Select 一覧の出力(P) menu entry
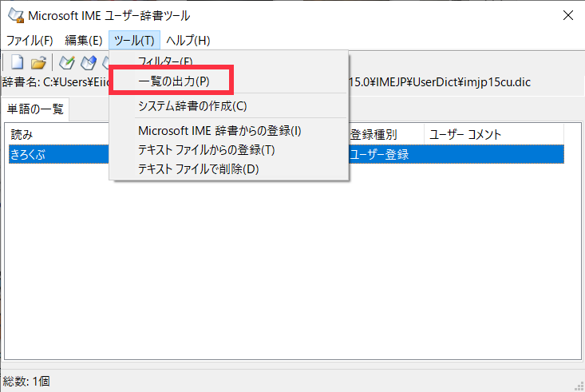The width and height of the screenshot is (585, 392). coord(173,81)
